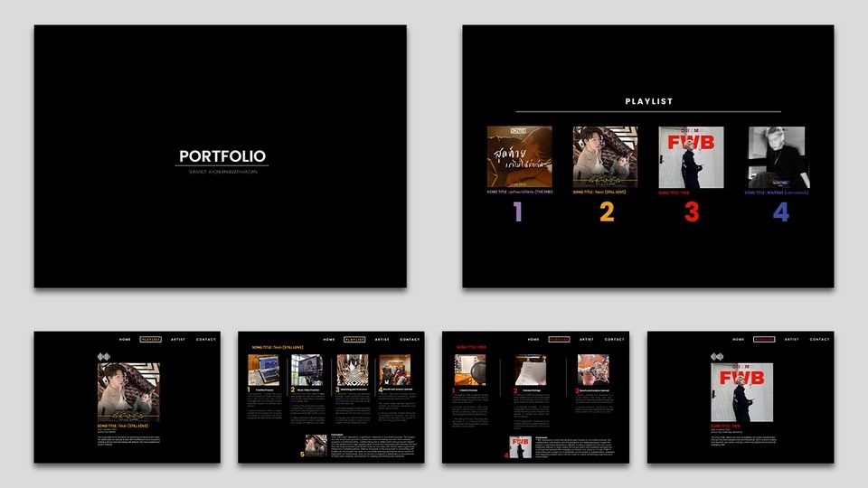Click the purple number 1 under The End
The height and width of the screenshot is (488, 868).
click(x=518, y=211)
